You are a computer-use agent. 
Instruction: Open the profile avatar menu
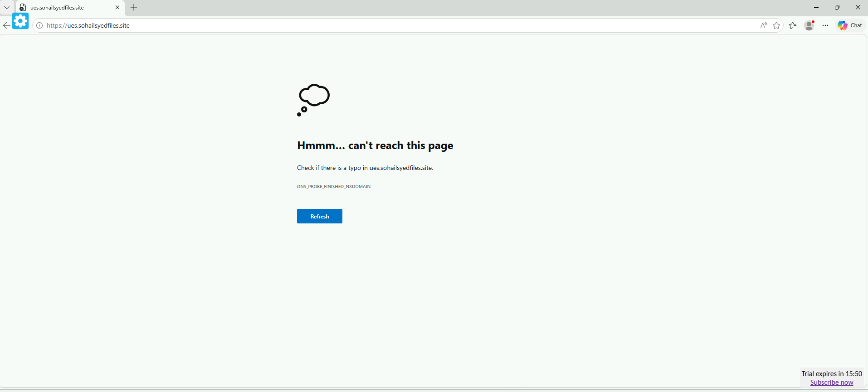tap(809, 25)
